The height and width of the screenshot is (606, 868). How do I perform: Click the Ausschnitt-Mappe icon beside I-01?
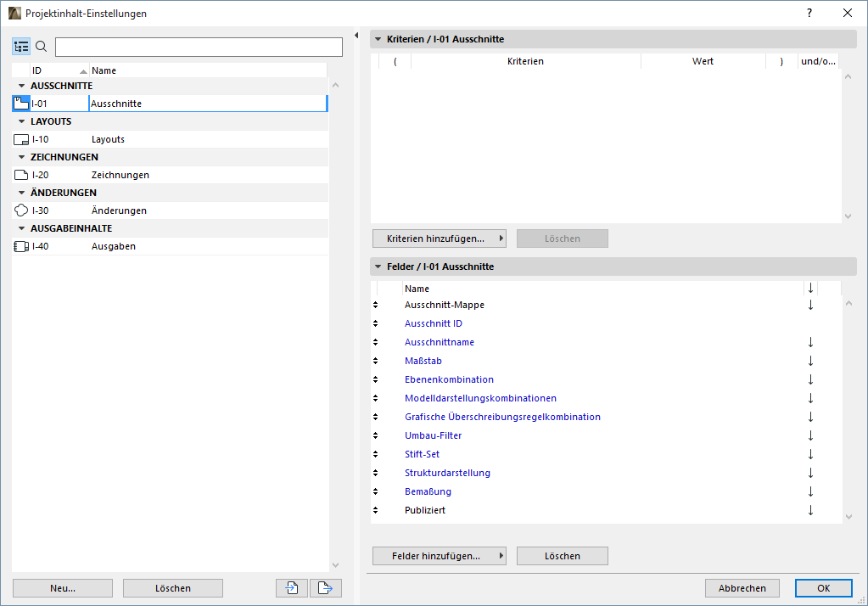tap(20, 103)
